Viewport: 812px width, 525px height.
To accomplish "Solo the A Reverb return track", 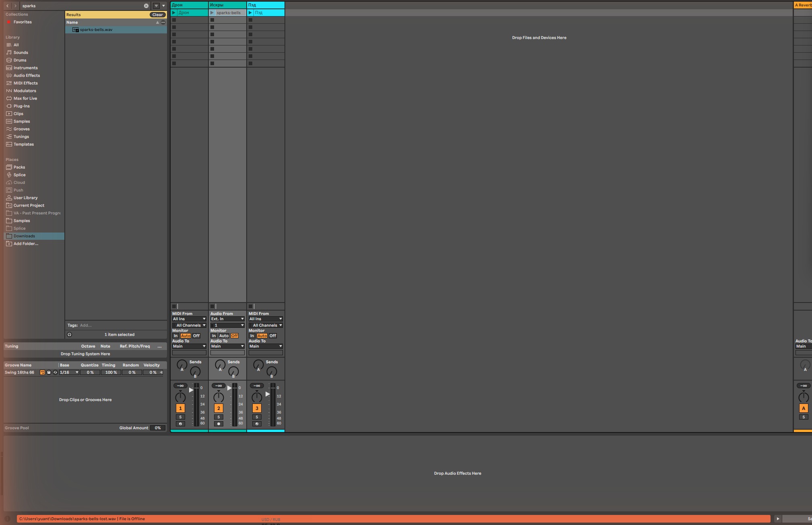I will tap(804, 417).
